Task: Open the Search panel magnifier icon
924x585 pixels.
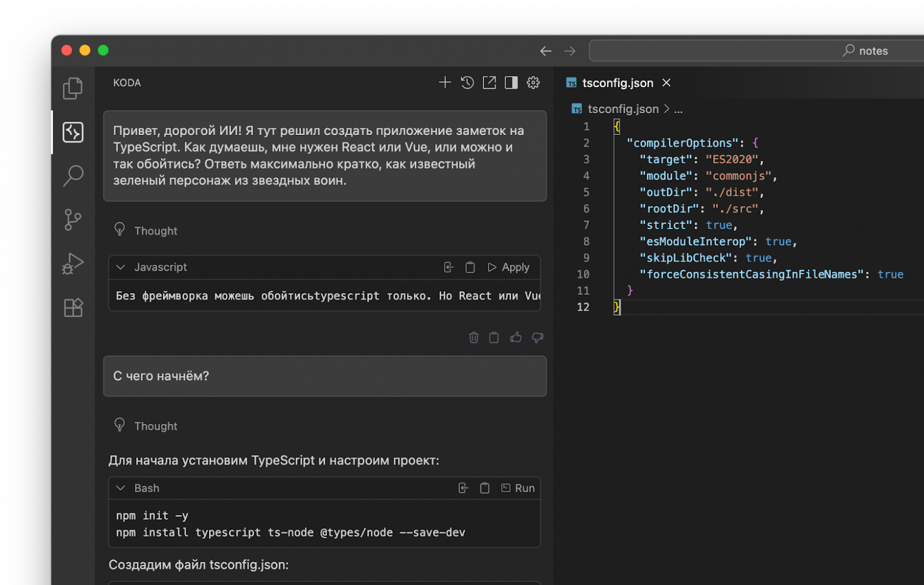Action: point(73,175)
